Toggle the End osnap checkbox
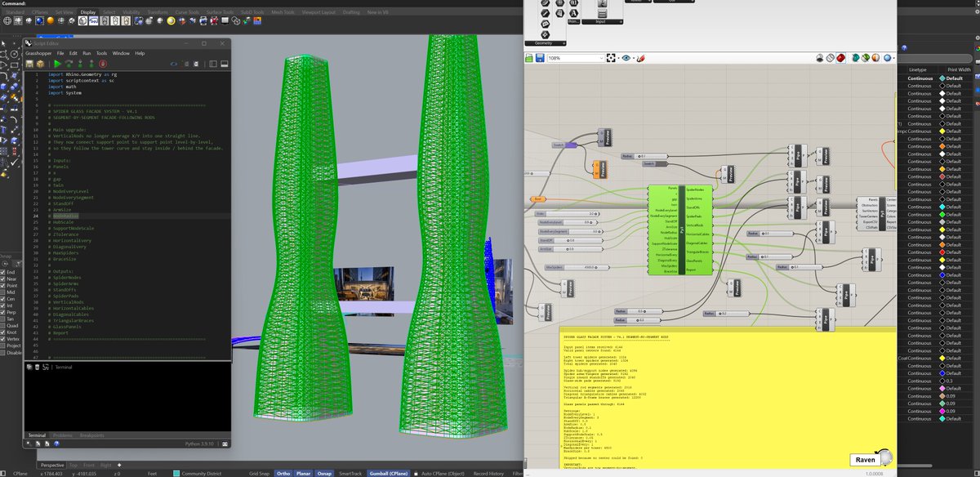The image size is (980, 477). click(3, 272)
